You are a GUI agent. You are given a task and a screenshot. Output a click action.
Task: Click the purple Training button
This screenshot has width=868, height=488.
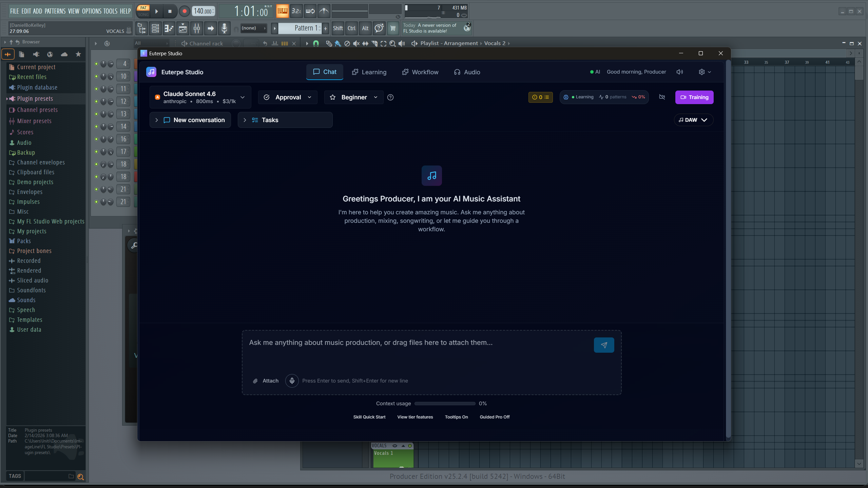(x=694, y=97)
